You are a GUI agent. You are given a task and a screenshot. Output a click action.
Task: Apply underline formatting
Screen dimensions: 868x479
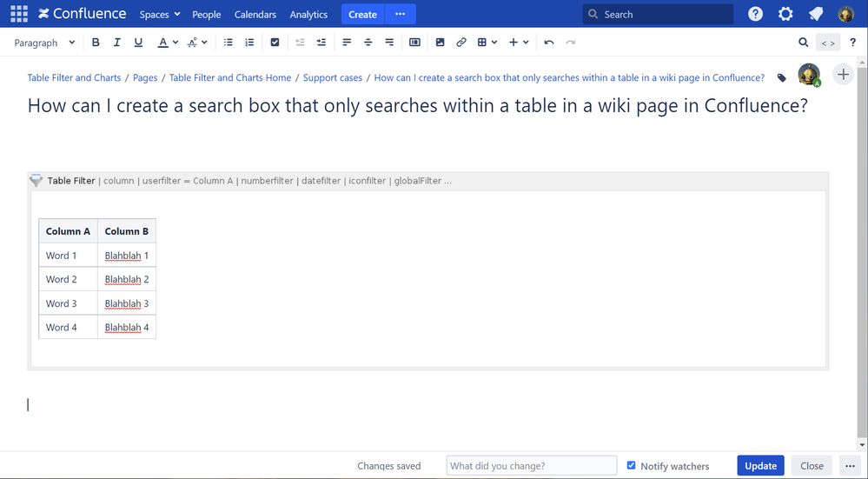tap(138, 42)
